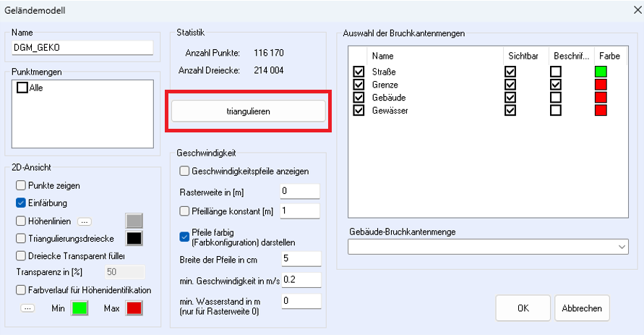Image resolution: width=644 pixels, height=335 pixels.
Task: Change the green Straße color
Action: 601,72
